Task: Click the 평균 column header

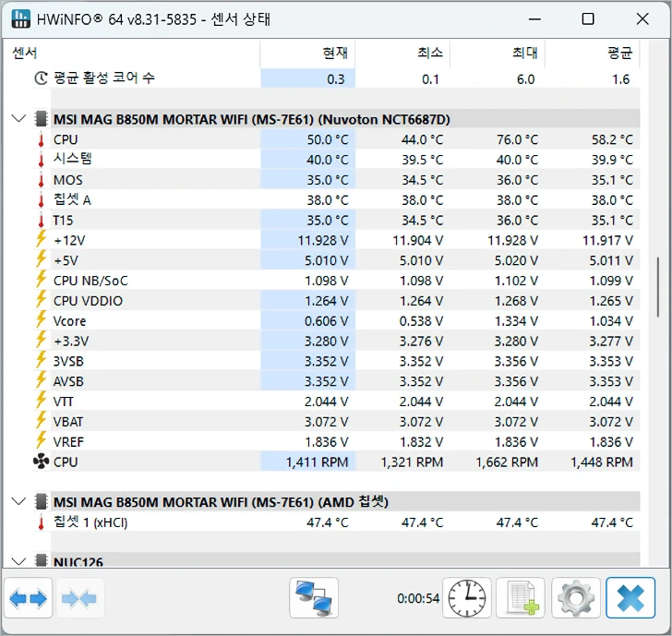Action: coord(593,53)
